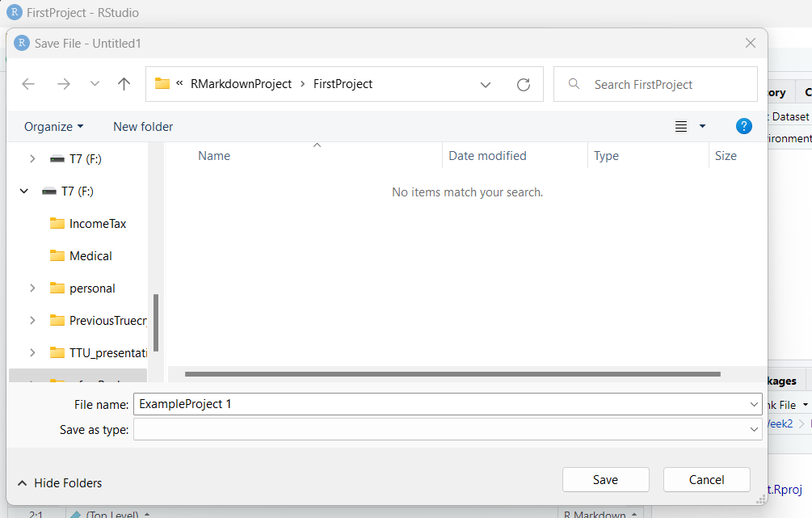Go up one folder level
Image resolution: width=812 pixels, height=518 pixels.
(124, 84)
